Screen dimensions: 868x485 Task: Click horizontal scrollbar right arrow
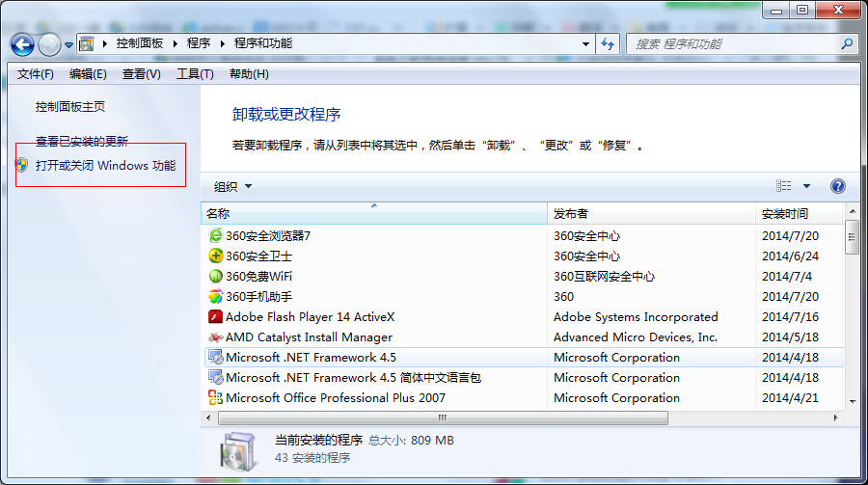pos(835,418)
